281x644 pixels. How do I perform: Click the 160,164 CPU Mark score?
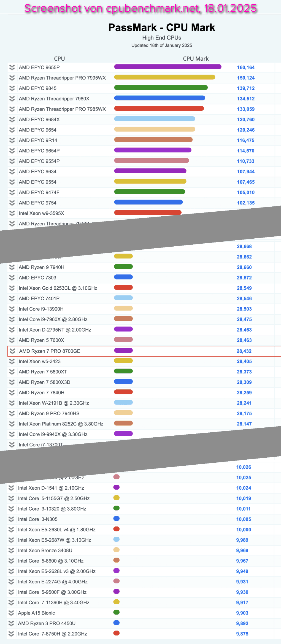(246, 68)
